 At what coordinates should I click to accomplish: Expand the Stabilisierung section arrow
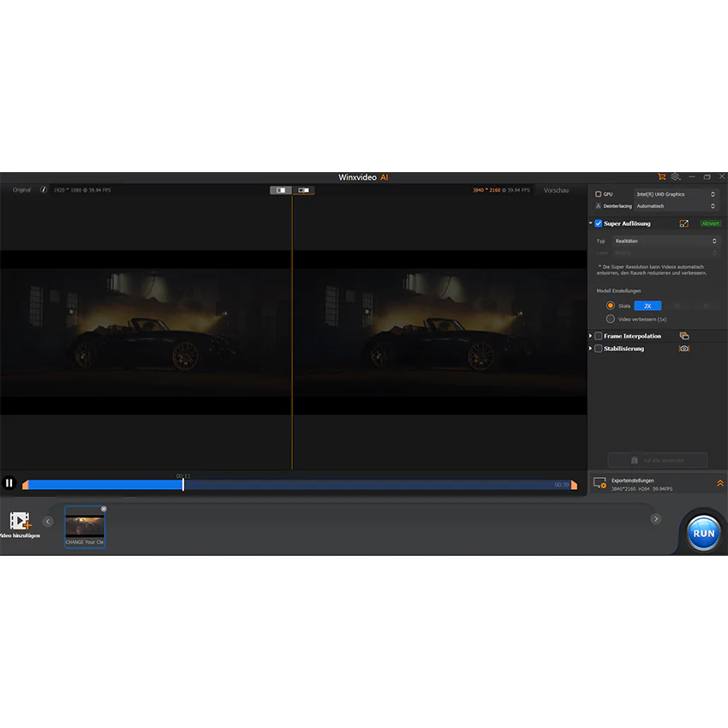coord(591,349)
